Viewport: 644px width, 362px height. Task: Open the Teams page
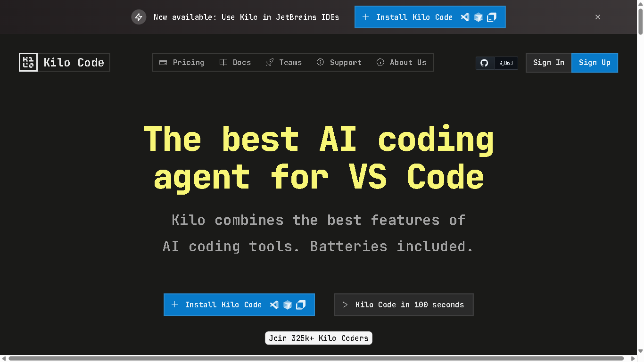(x=284, y=62)
